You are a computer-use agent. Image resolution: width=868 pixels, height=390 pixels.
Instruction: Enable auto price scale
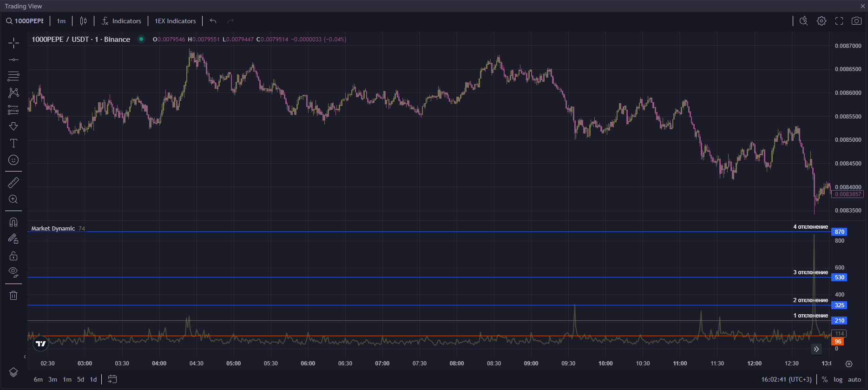pos(854,379)
